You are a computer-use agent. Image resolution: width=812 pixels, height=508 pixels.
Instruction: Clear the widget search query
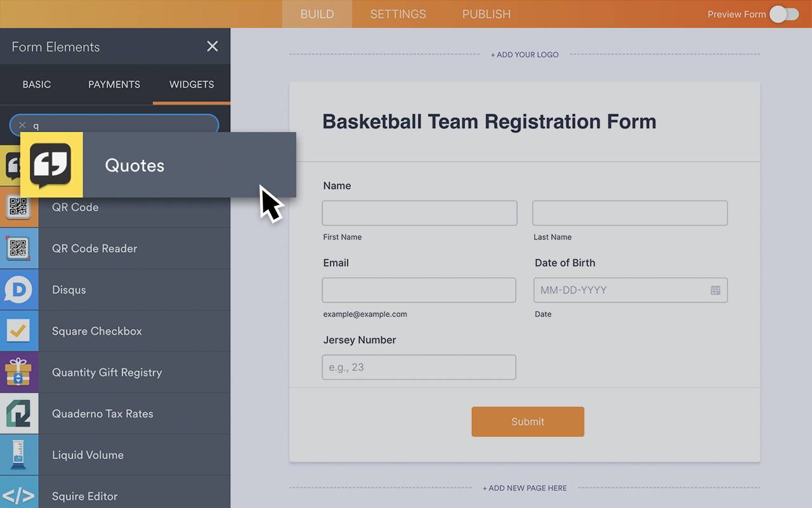22,125
